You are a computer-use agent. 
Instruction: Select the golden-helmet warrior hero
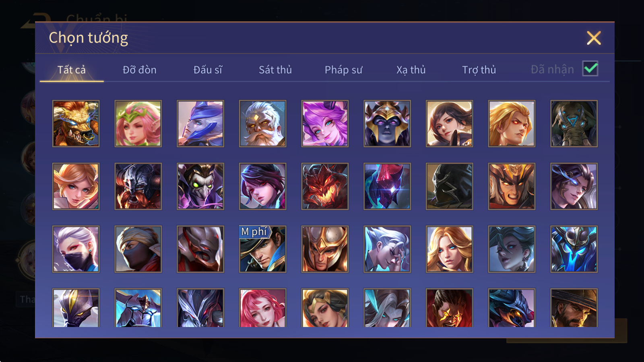(x=325, y=249)
